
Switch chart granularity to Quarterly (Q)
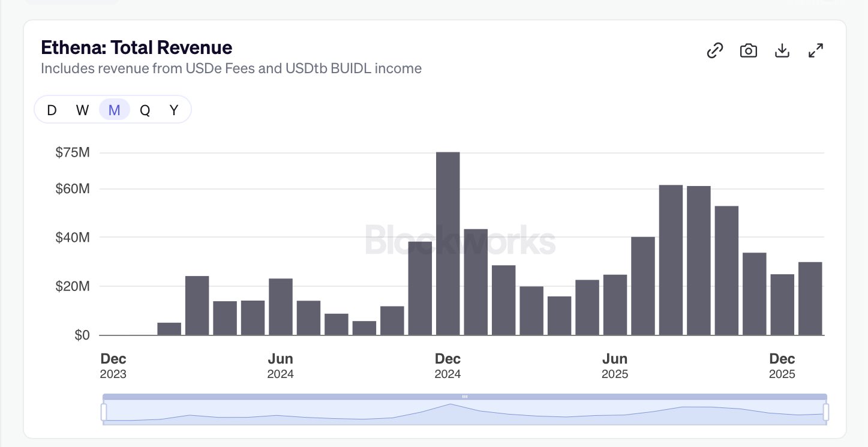click(x=145, y=110)
